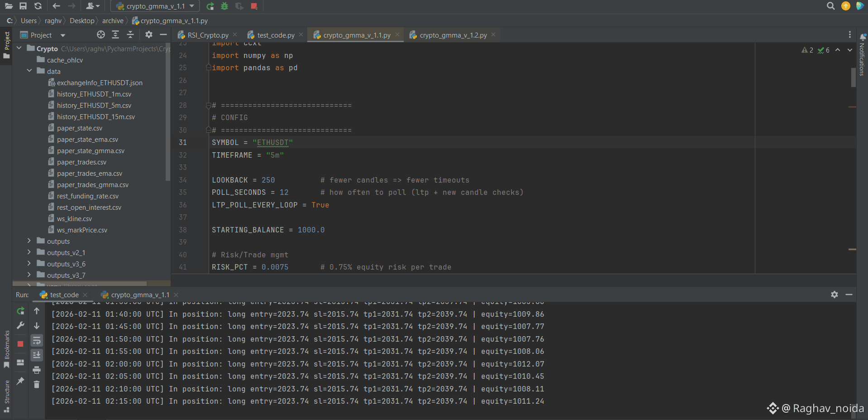Rerun the configuration using the green rerun icon

point(210,6)
